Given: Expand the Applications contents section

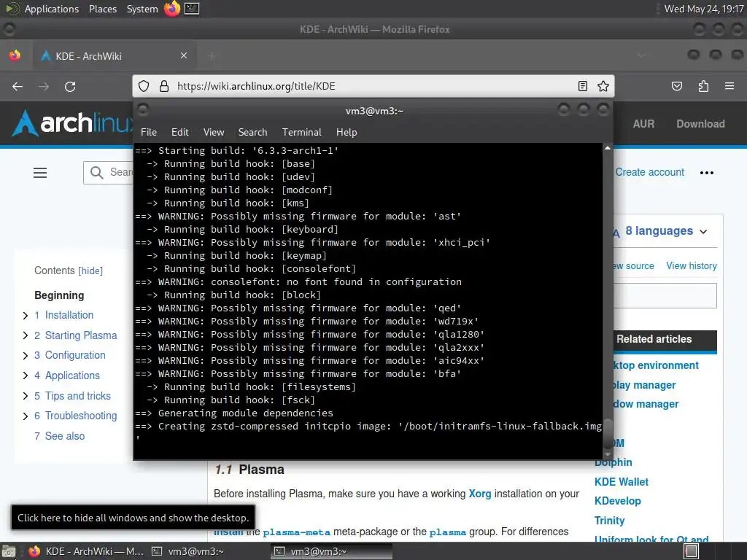Looking at the screenshot, I should point(26,376).
